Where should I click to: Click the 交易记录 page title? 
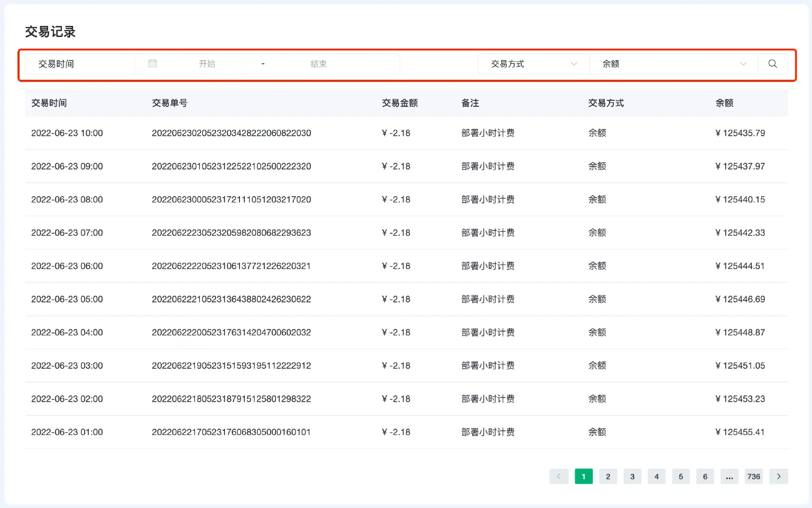[x=49, y=32]
